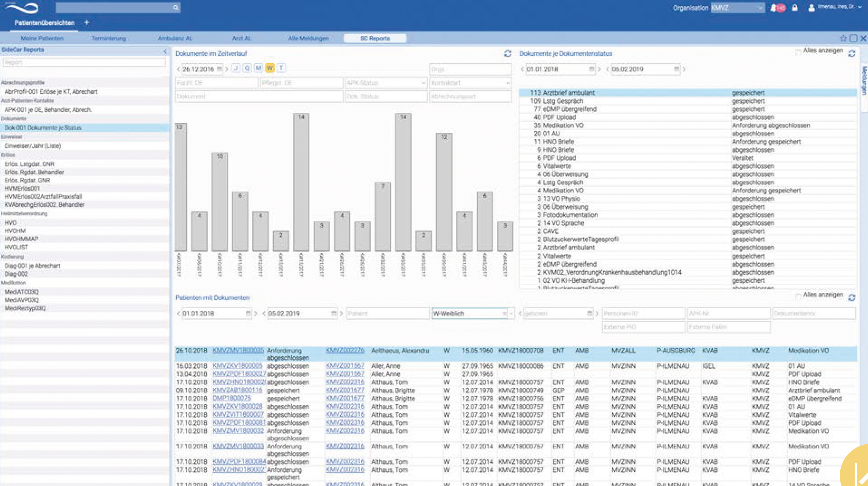Screen dimensions: 868x486
Task: Refresh the Dokumente je Dokumentenstatus list
Action: coord(852,54)
